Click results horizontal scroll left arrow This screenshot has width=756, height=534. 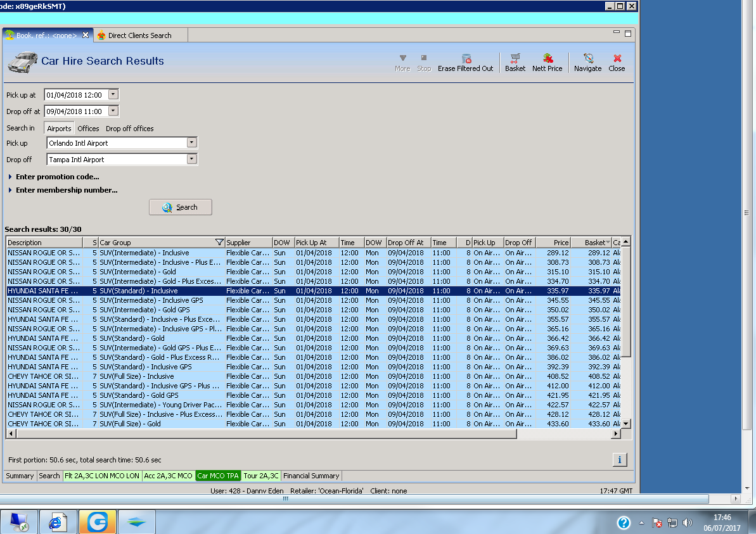click(11, 434)
